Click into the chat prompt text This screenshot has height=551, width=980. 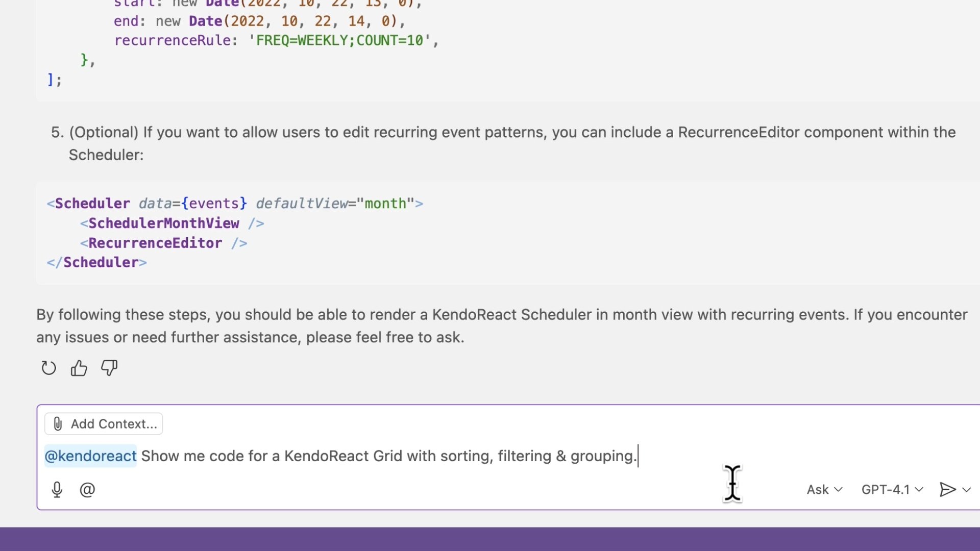tap(389, 456)
